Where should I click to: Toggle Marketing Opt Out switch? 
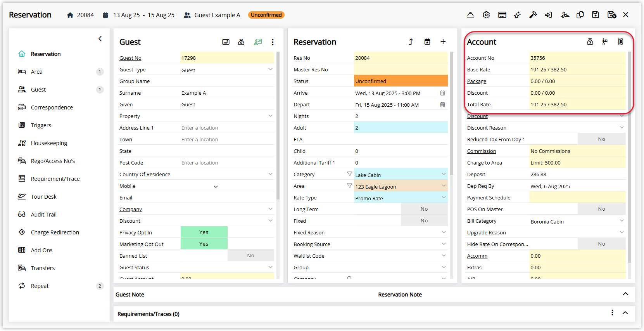click(204, 244)
